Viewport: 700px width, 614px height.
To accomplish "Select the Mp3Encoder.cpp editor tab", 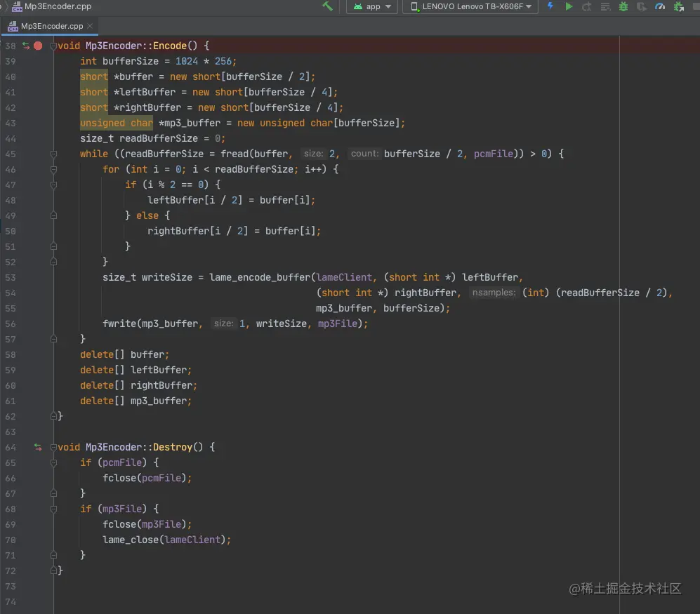I will pos(51,27).
